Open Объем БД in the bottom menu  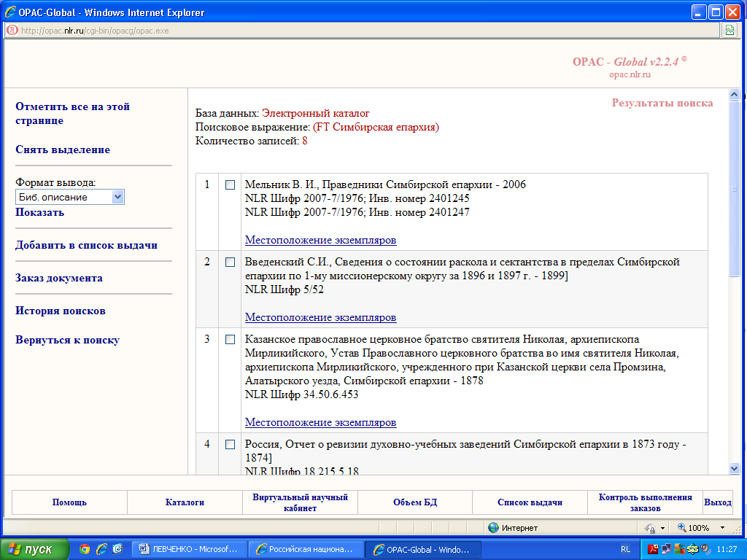[x=415, y=502]
